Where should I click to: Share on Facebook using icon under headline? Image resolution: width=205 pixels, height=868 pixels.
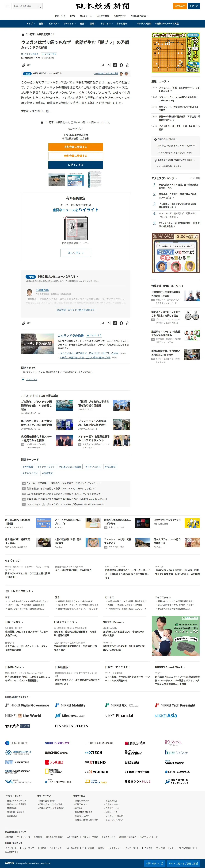(x=121, y=65)
